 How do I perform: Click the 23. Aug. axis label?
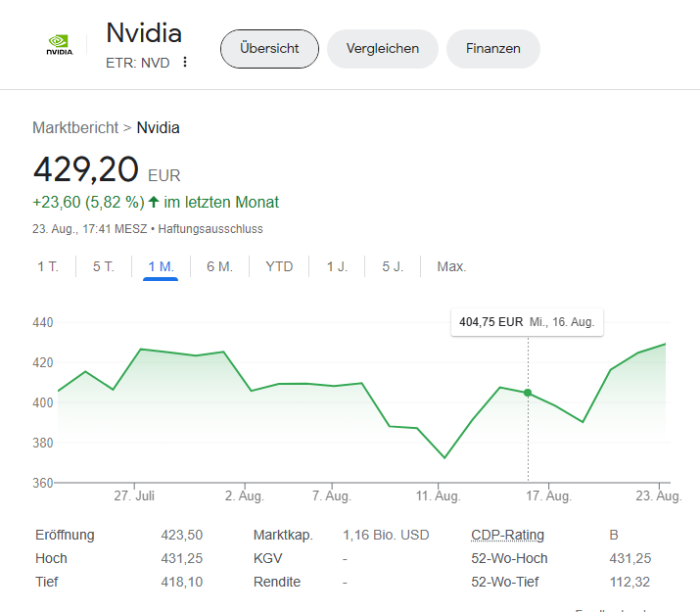click(x=659, y=495)
